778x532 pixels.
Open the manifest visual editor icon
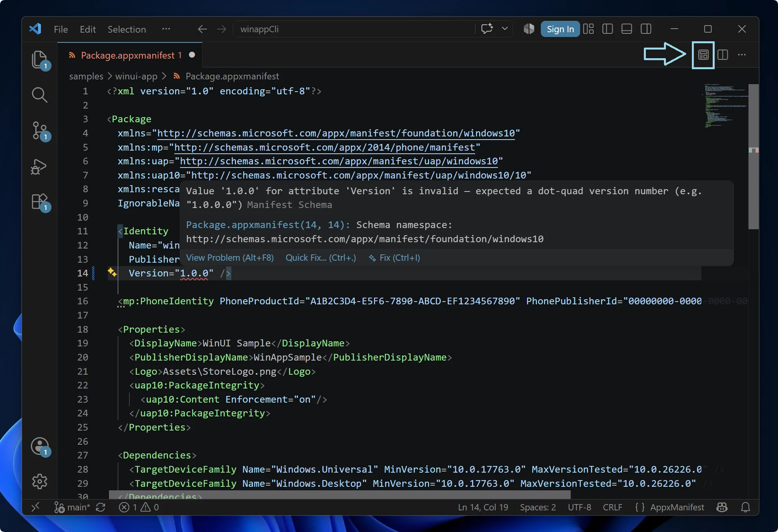703,55
